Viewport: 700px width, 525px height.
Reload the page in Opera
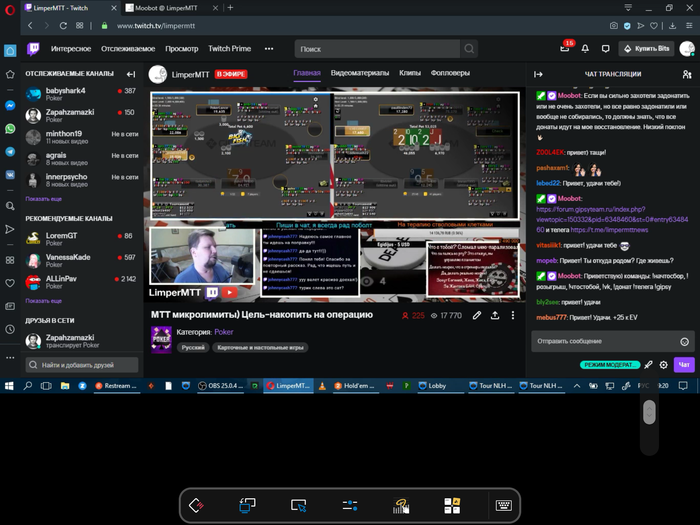coord(63,26)
